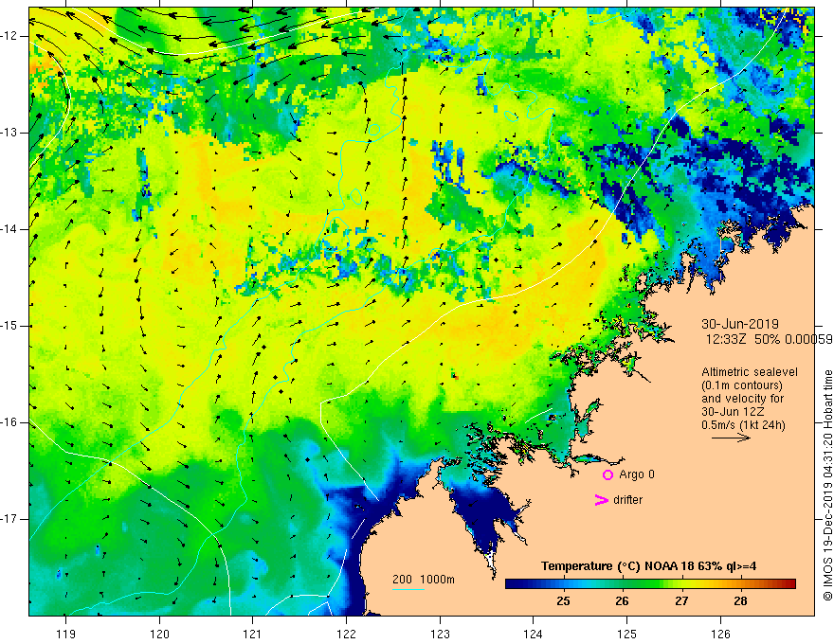Click the latitude axis label -16

[x=9, y=422]
